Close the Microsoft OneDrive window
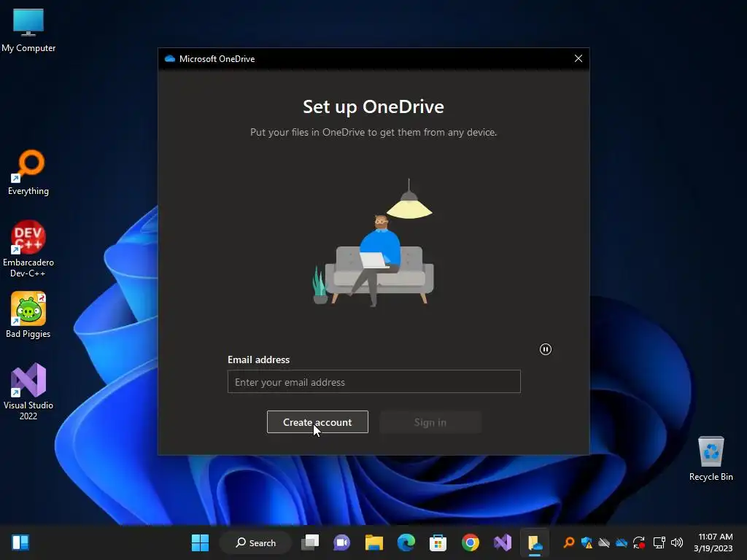Screen dimensions: 747x560 pyautogui.click(x=578, y=58)
